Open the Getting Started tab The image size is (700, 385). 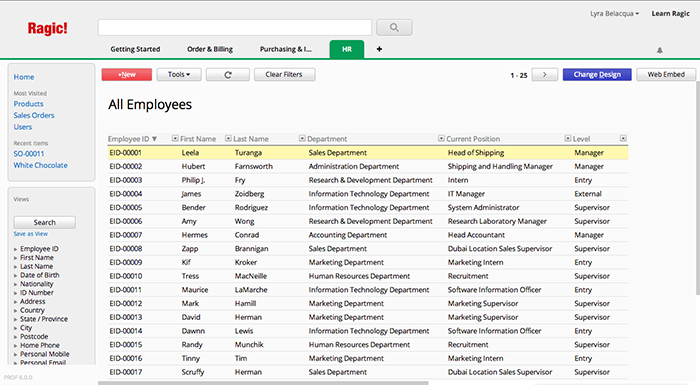coord(135,49)
